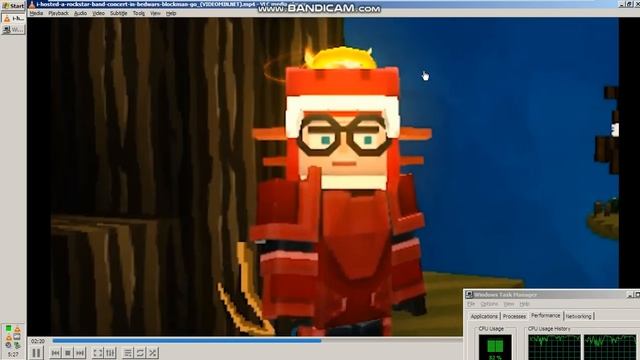Open the Windows Start menu
640x360 pixels.
(13, 6)
